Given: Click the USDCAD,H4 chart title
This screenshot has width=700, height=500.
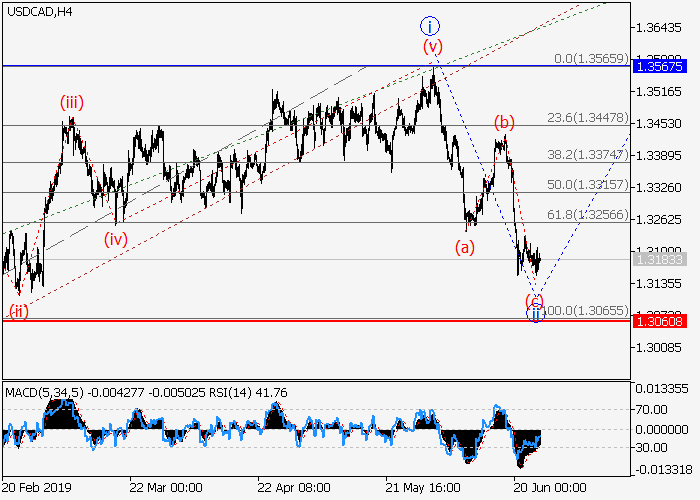Looking at the screenshot, I should 38,11.
